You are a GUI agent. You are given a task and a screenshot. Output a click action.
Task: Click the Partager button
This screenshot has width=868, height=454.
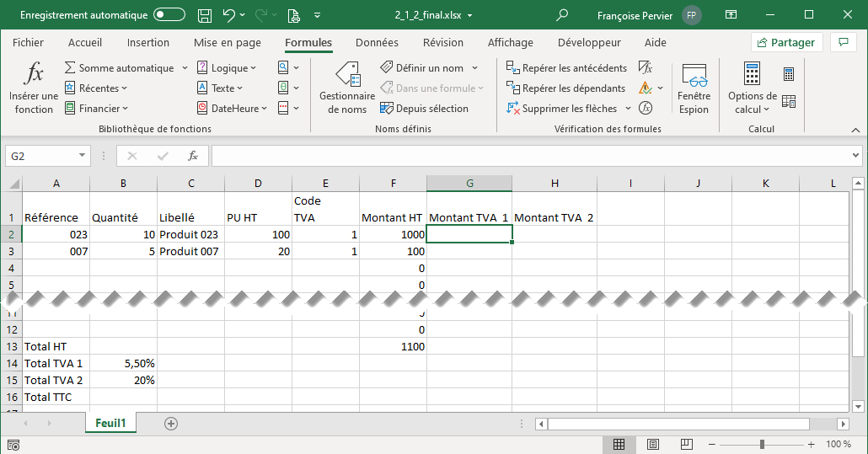786,42
